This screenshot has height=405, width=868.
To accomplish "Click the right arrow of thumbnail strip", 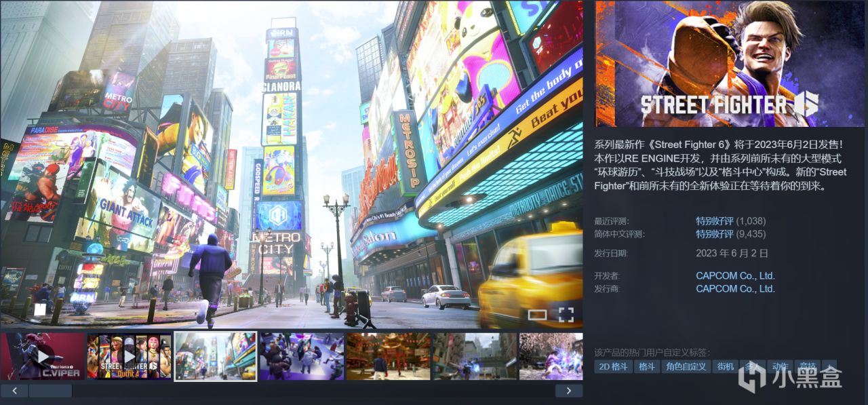I will click(x=569, y=391).
